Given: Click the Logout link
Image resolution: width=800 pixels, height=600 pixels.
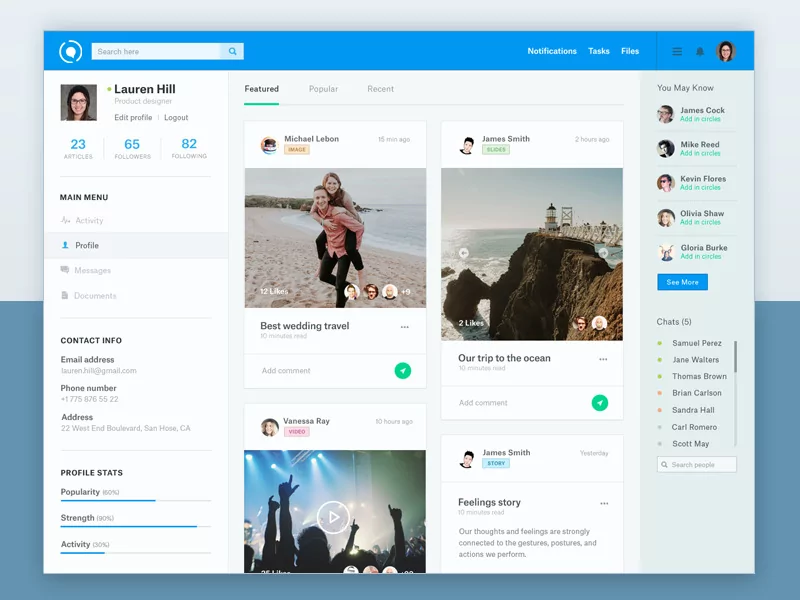Looking at the screenshot, I should pyautogui.click(x=176, y=117).
